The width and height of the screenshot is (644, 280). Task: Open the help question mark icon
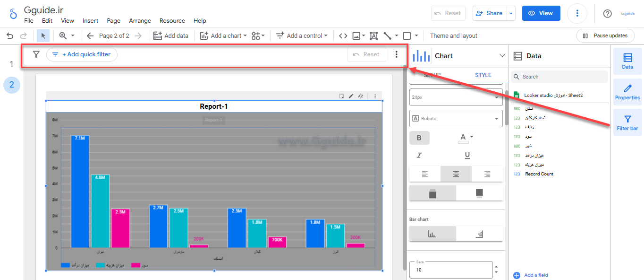tap(608, 13)
